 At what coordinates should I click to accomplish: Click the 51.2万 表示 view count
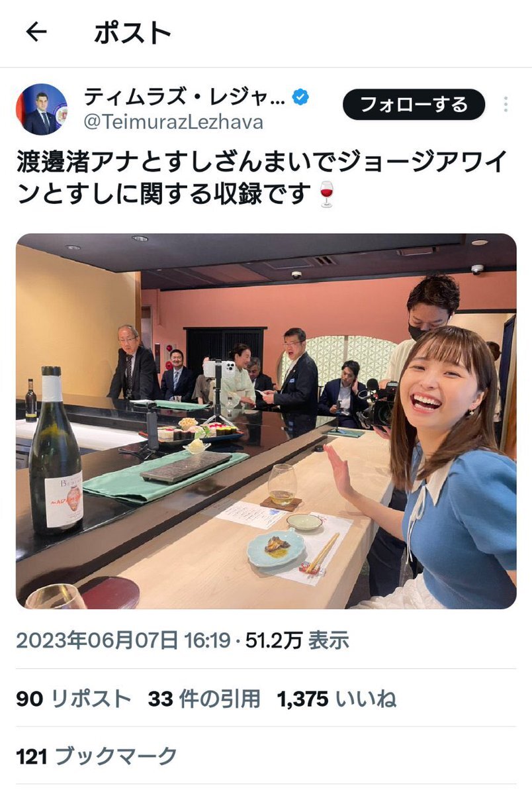pos(297,640)
